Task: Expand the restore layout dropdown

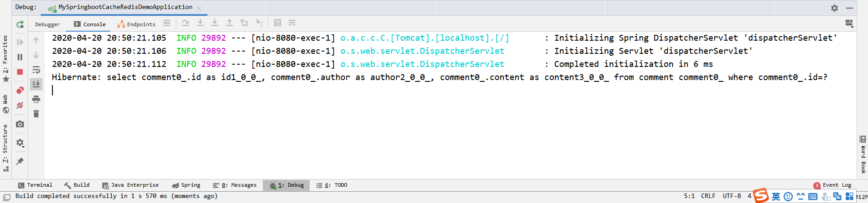Action: (849, 24)
